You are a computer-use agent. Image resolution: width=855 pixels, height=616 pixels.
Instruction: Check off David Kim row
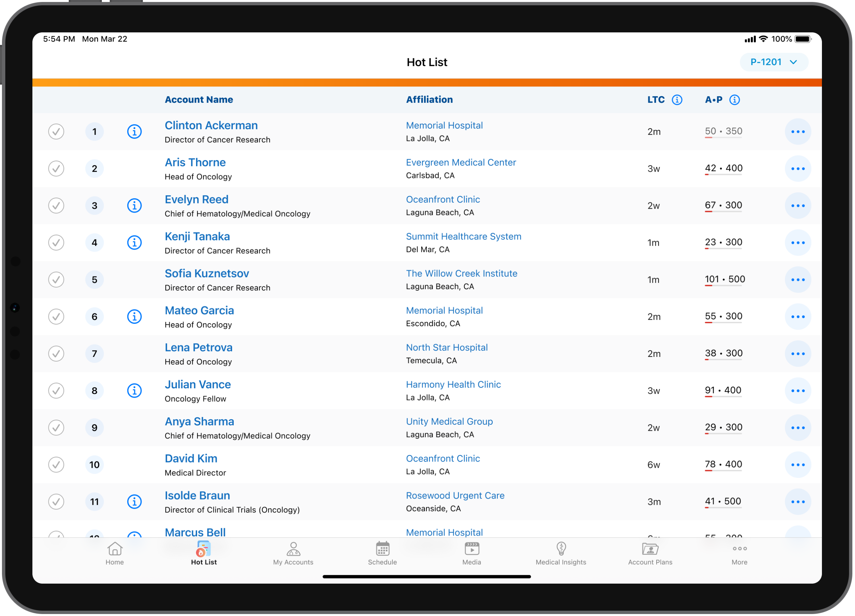pyautogui.click(x=56, y=465)
